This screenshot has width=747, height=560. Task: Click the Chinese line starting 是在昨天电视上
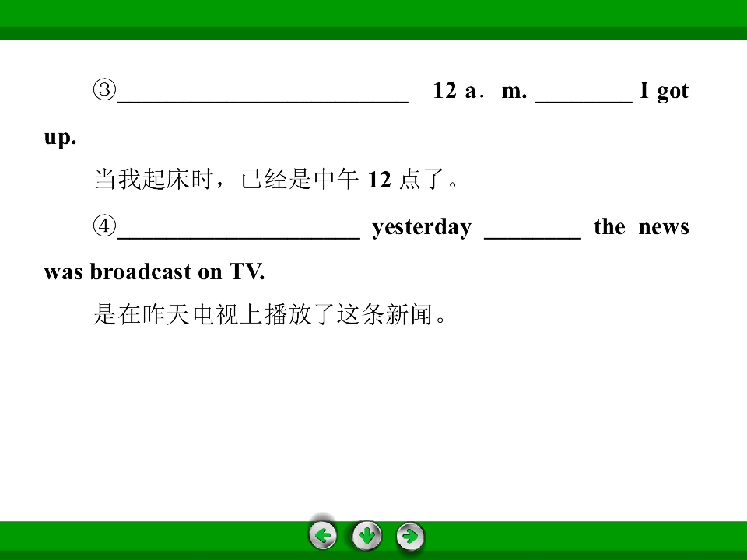point(270,314)
